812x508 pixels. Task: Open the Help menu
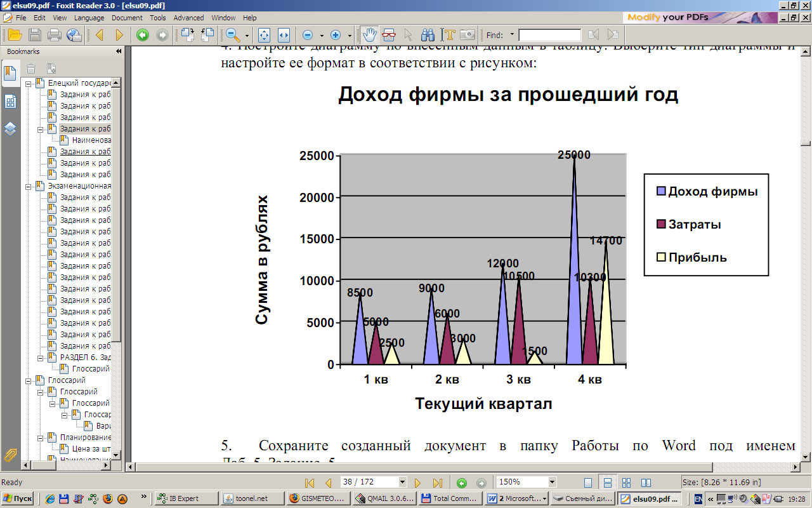click(250, 18)
